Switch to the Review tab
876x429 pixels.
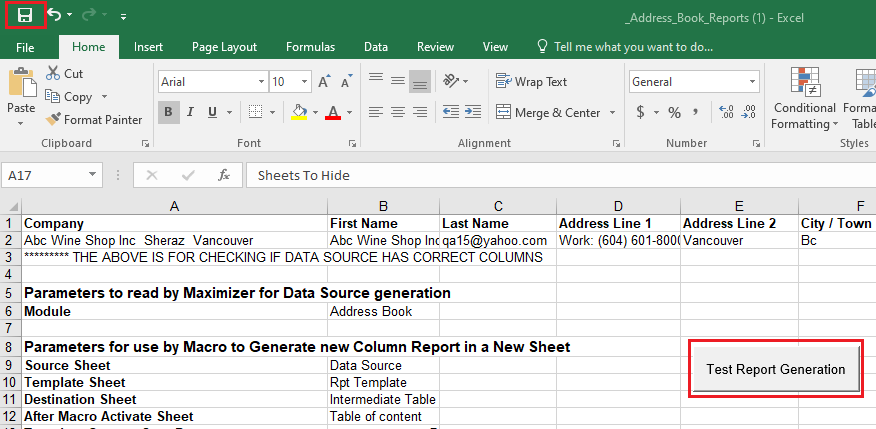(435, 47)
